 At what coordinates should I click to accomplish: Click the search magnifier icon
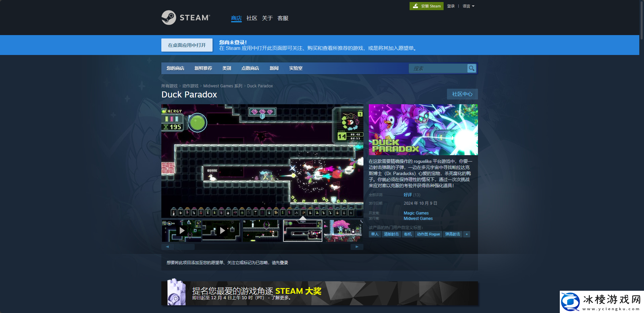click(472, 68)
